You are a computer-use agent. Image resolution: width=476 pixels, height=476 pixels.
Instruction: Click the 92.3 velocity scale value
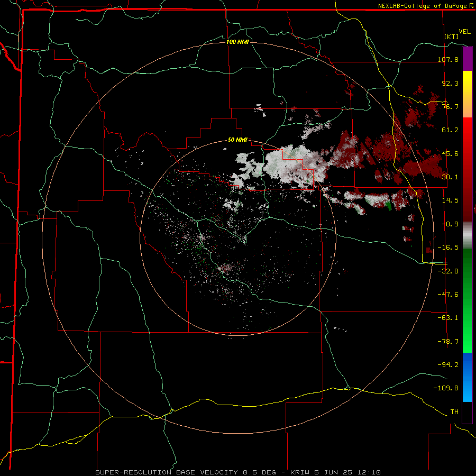pyautogui.click(x=450, y=83)
